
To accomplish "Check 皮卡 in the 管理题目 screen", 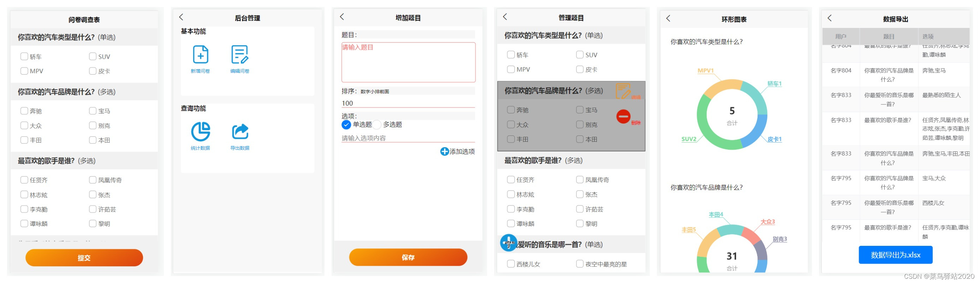I will pos(580,69).
